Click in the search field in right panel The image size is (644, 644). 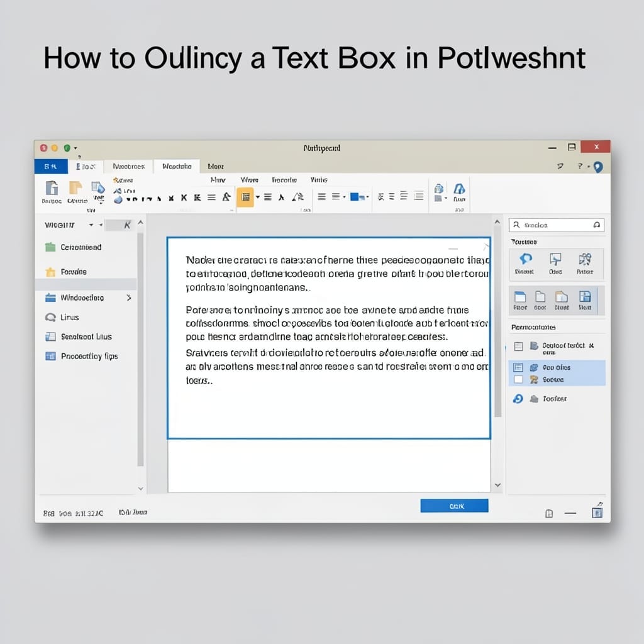[556, 225]
